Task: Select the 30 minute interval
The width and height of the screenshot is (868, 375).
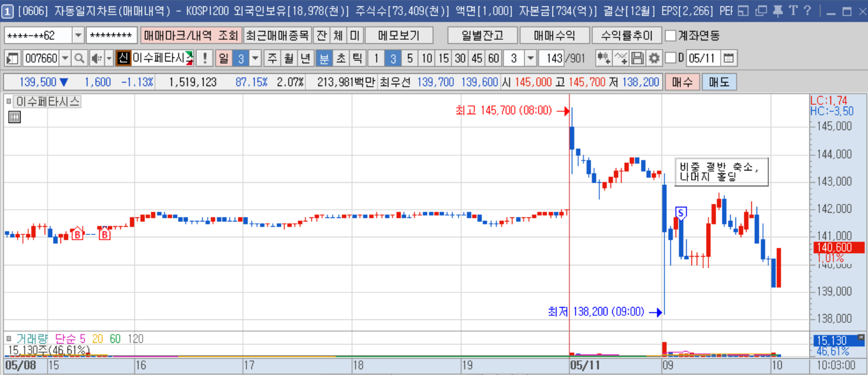Action: (x=460, y=58)
